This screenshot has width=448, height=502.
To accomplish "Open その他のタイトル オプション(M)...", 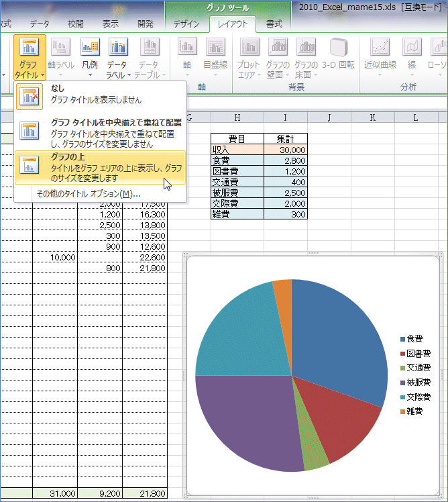I will [x=89, y=194].
